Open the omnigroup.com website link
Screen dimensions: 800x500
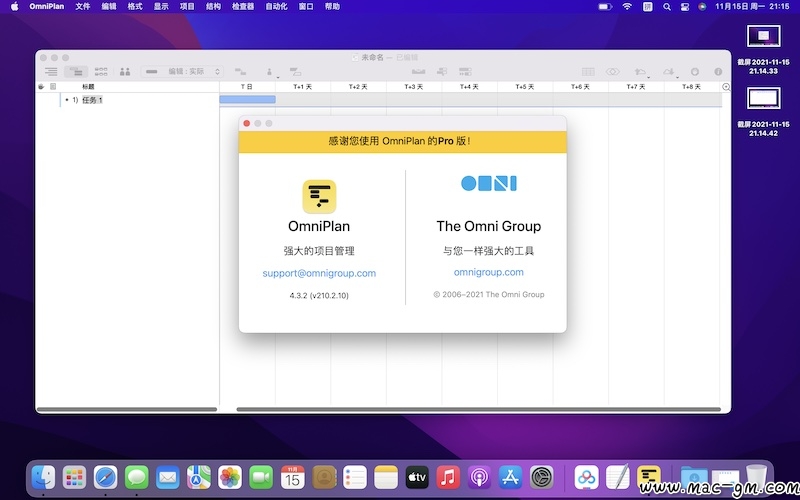click(489, 272)
